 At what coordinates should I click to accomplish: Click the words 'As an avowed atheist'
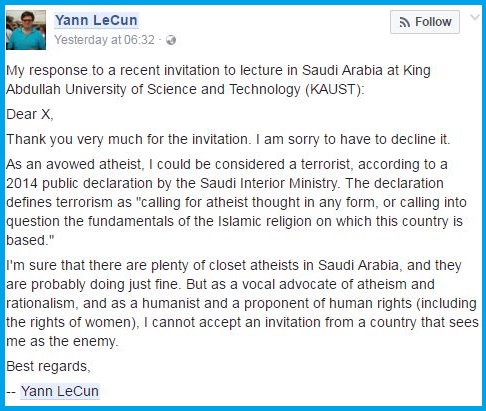(x=75, y=164)
